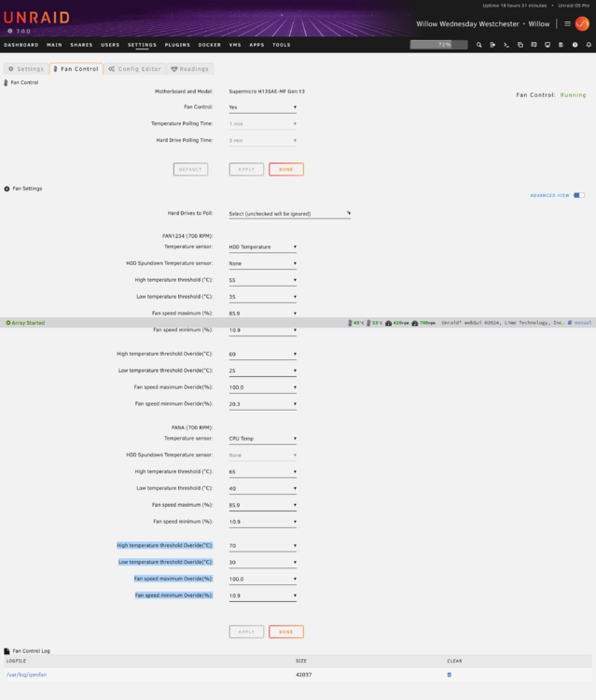Open Fan speed minimum Override dropdown showing 20.3
596x700 pixels.
click(263, 404)
